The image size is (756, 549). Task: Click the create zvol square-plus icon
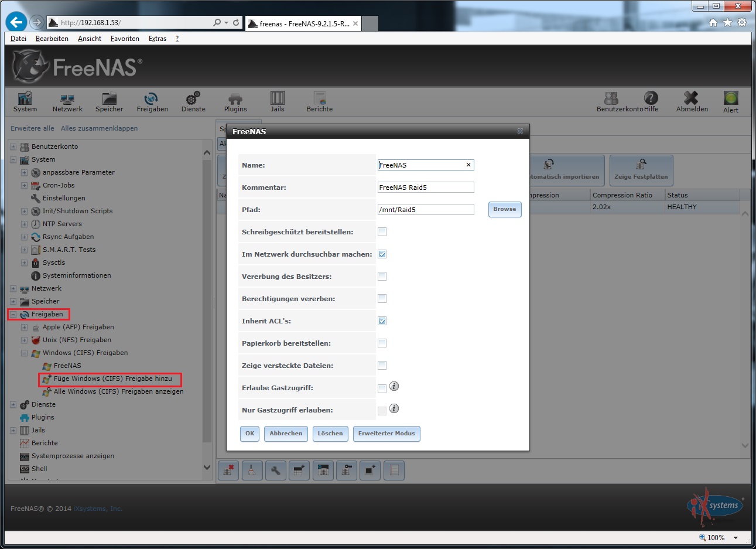coord(370,470)
